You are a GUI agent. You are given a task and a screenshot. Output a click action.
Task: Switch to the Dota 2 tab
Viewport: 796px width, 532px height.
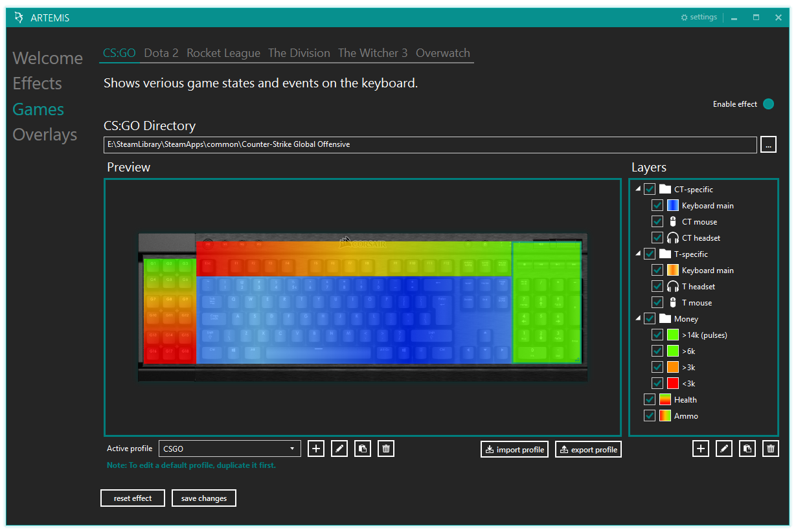[161, 53]
